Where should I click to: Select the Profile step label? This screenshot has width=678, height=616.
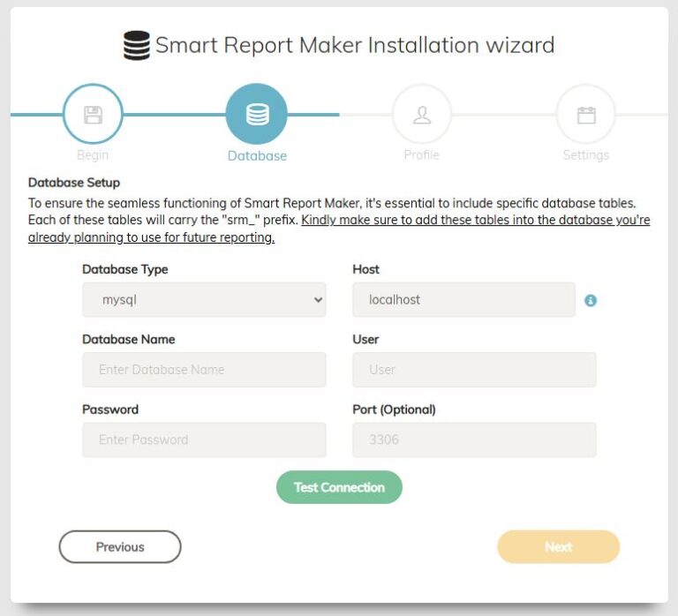pyautogui.click(x=422, y=154)
